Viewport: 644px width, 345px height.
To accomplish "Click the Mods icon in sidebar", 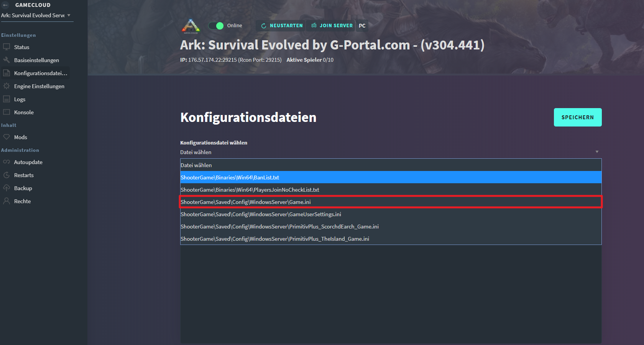I will [x=7, y=137].
